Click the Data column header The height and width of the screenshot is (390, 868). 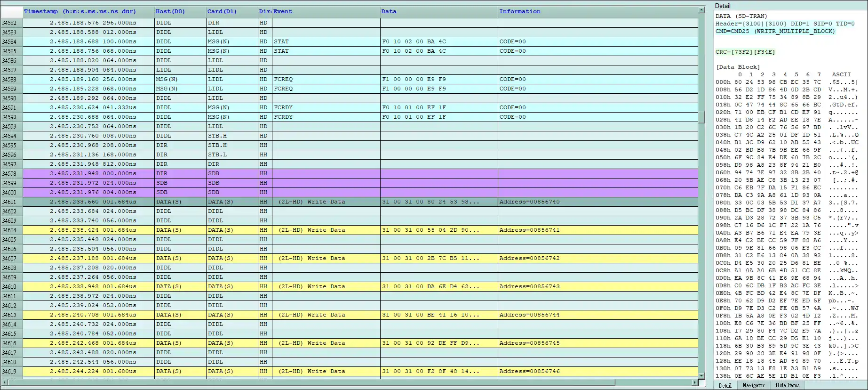tap(389, 11)
